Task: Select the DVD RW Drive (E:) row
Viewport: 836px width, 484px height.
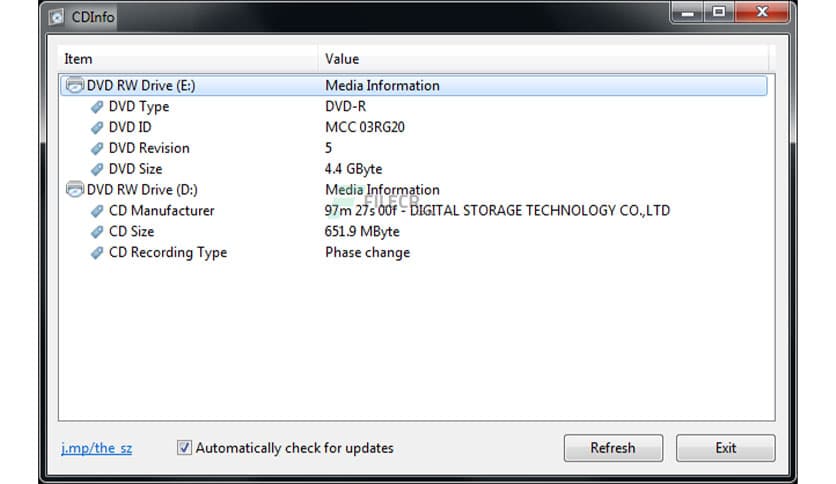Action: coord(414,85)
